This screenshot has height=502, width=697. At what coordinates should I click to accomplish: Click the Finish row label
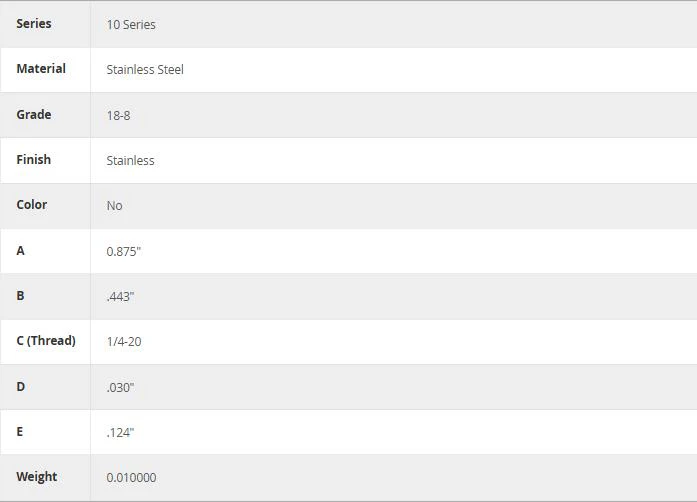pos(34,159)
